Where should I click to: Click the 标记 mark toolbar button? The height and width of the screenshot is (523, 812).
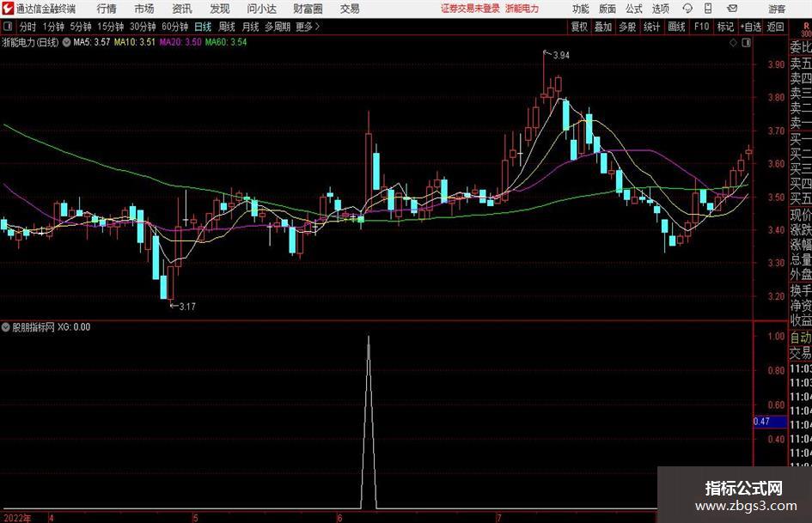(725, 27)
